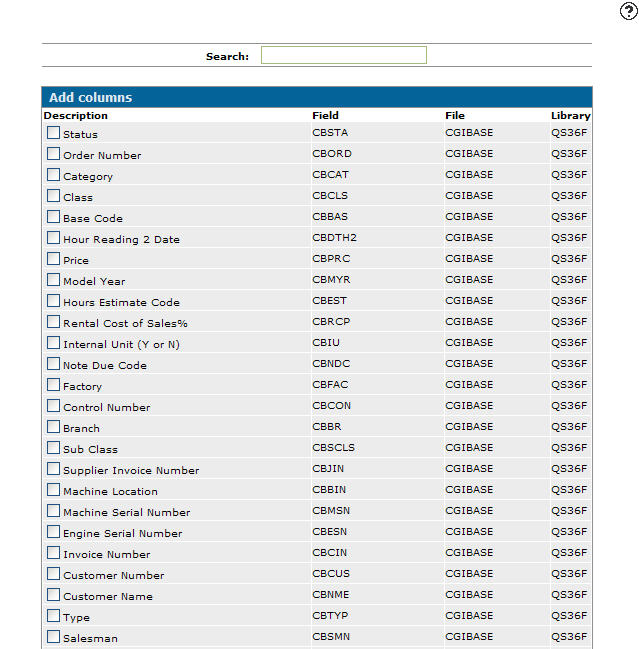
Task: Select the Supplier Invoice Number checkbox
Action: point(53,469)
